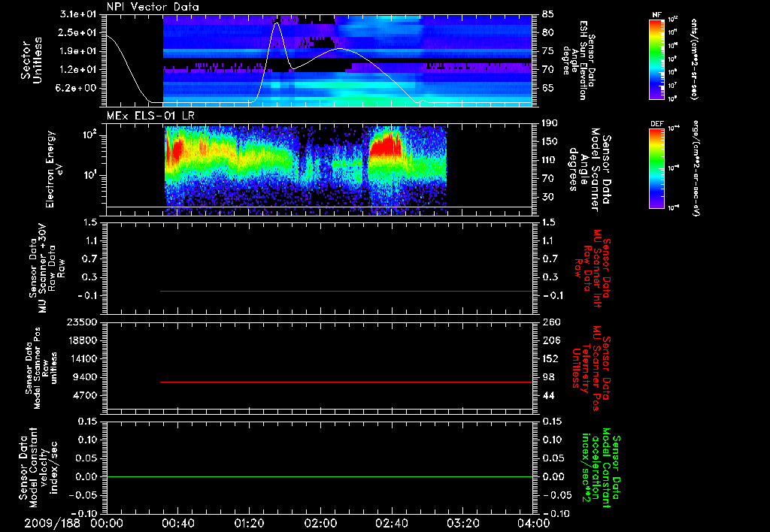Screen dimensions: 770x532
Task: Click the NF rainbow color bar
Action: [656, 59]
